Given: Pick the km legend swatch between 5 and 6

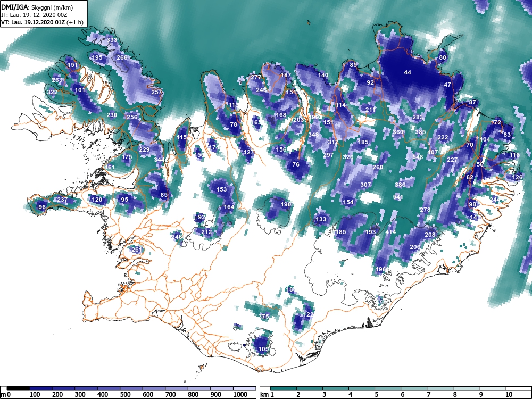Looking at the screenshot, I should 388,388.
